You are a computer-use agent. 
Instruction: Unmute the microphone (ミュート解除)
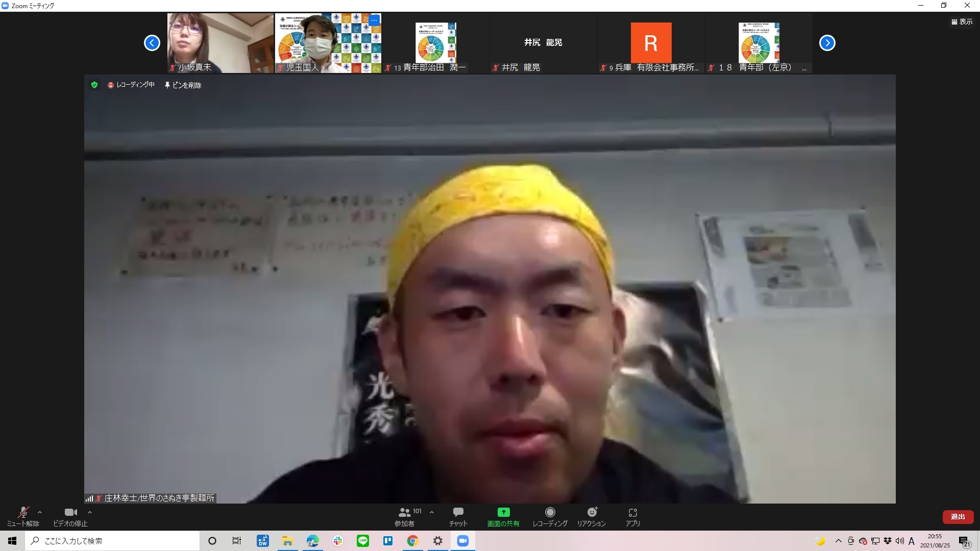click(23, 516)
